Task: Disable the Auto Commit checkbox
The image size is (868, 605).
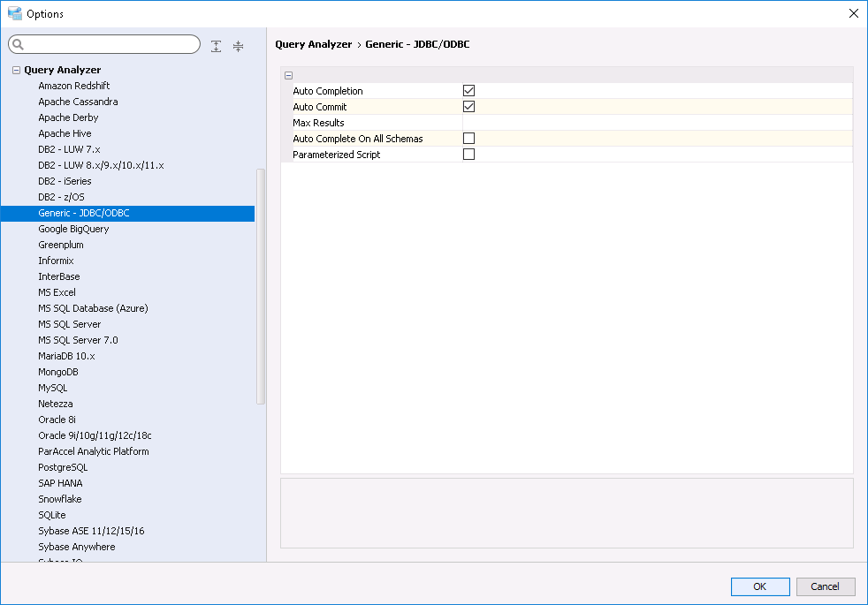Action: tap(468, 107)
